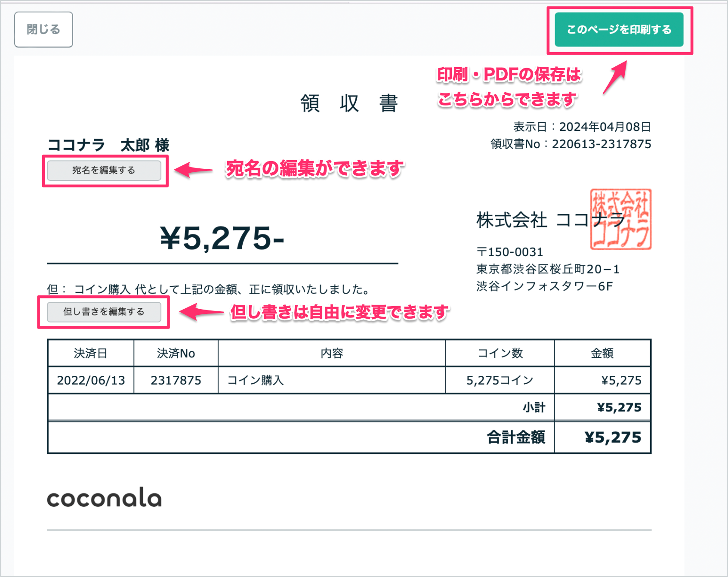
Task: Select the 小計 amount ¥5,275
Action: (x=619, y=407)
